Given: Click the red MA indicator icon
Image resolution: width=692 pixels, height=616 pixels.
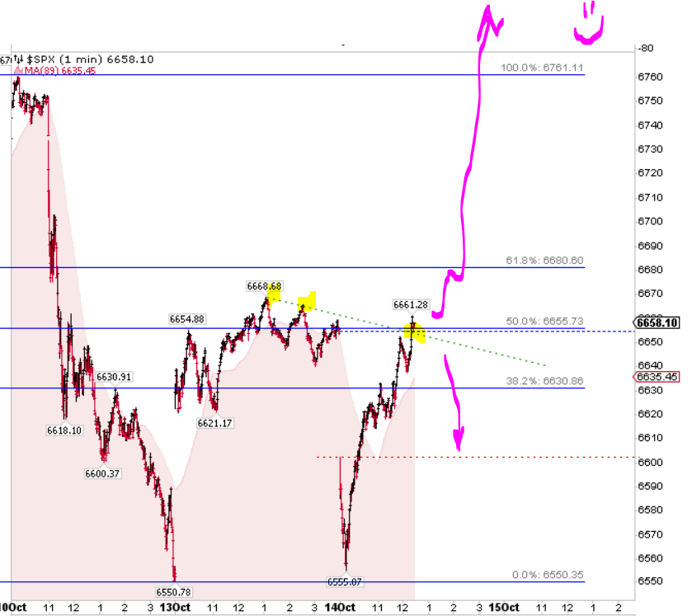Looking at the screenshot, I should coord(18,71).
